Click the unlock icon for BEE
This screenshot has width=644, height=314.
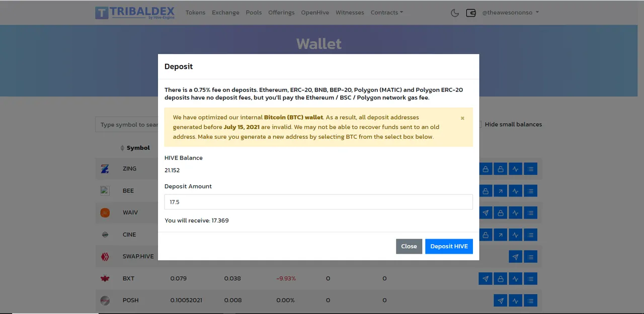(486, 191)
